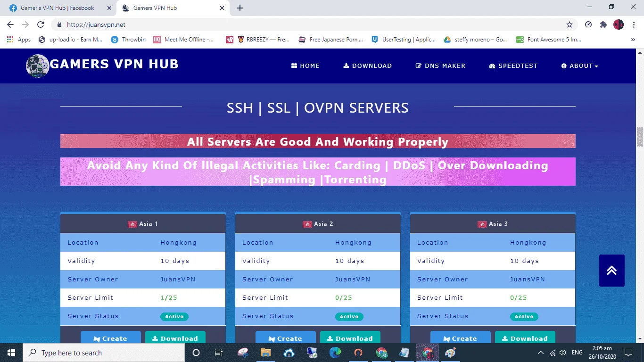Open the Meet Me Offline bookmark

pos(183,40)
